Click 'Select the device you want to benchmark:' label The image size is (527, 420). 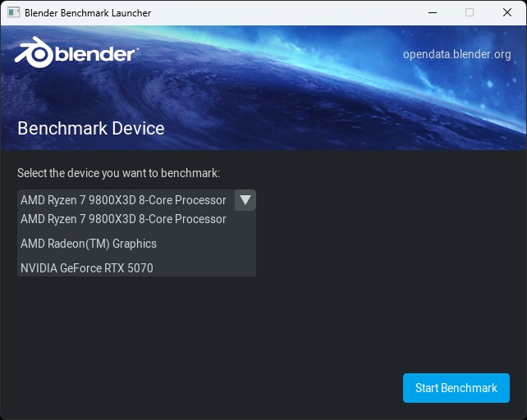(x=119, y=173)
